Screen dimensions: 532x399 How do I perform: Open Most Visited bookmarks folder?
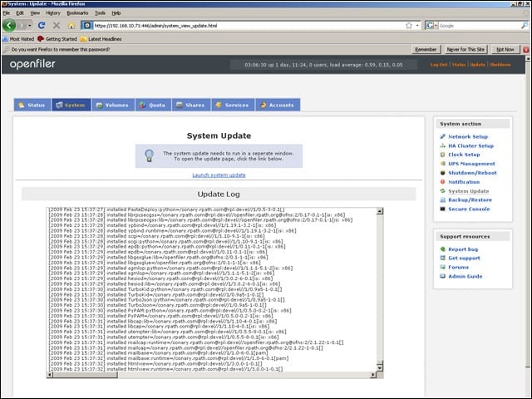(18, 39)
